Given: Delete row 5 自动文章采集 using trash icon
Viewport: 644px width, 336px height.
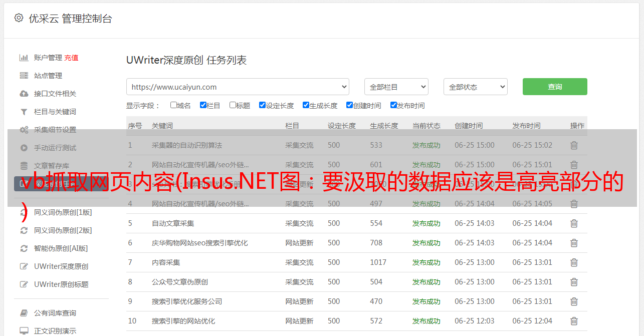Looking at the screenshot, I should [x=574, y=223].
